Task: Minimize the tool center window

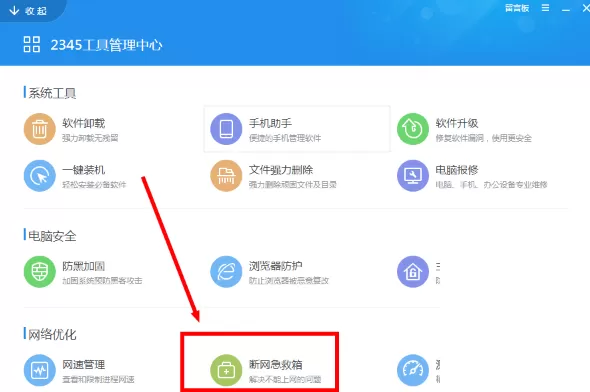Action: (566, 9)
